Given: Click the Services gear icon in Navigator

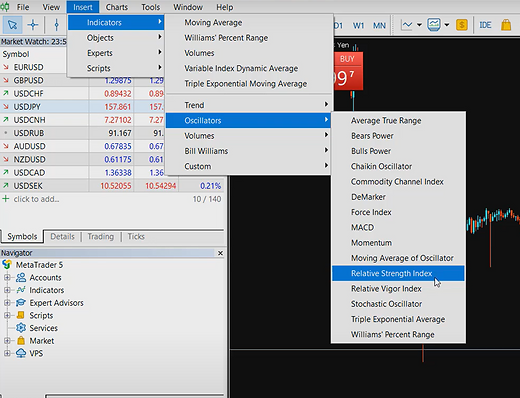Looking at the screenshot, I should pyautogui.click(x=21, y=328).
